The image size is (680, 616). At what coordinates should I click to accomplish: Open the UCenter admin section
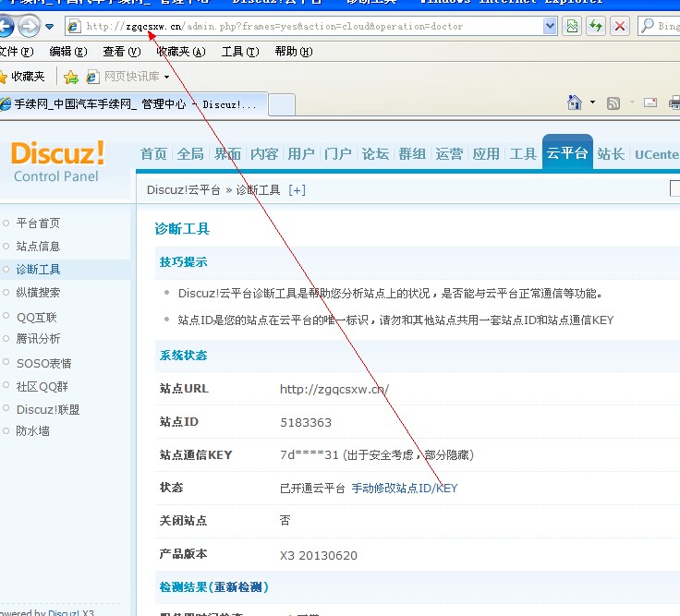(x=657, y=155)
